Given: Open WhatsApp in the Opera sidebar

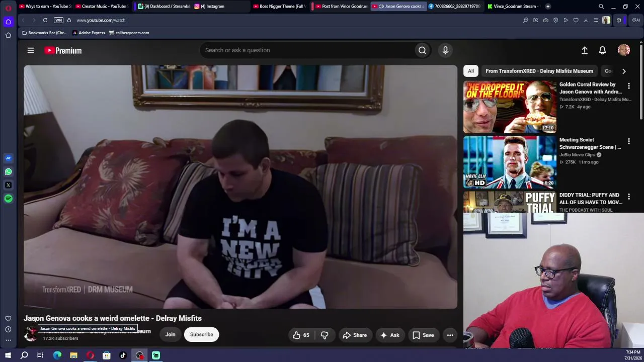Looking at the screenshot, I should [8, 172].
